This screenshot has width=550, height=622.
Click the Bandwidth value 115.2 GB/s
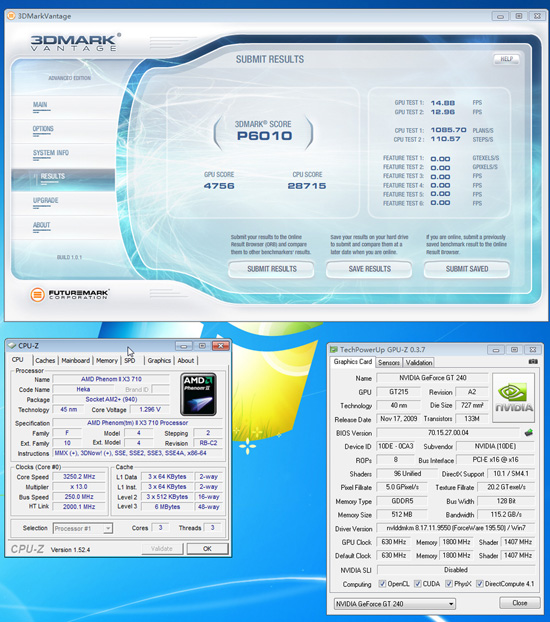click(506, 514)
